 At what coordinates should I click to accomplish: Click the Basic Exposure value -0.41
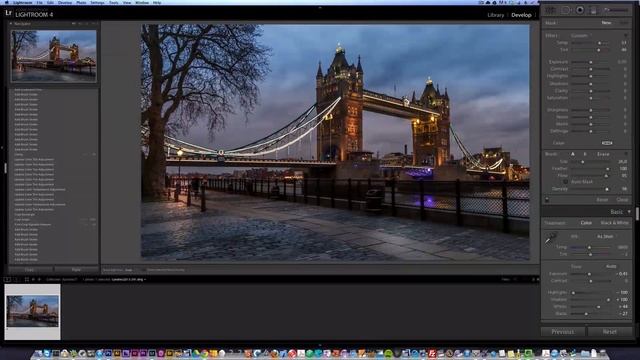(x=622, y=274)
